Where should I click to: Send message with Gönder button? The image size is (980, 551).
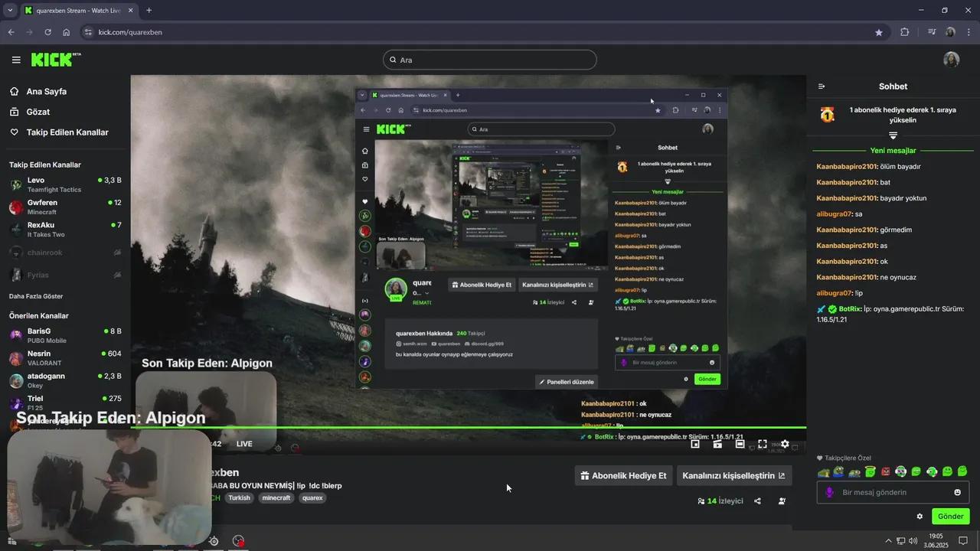[951, 517]
